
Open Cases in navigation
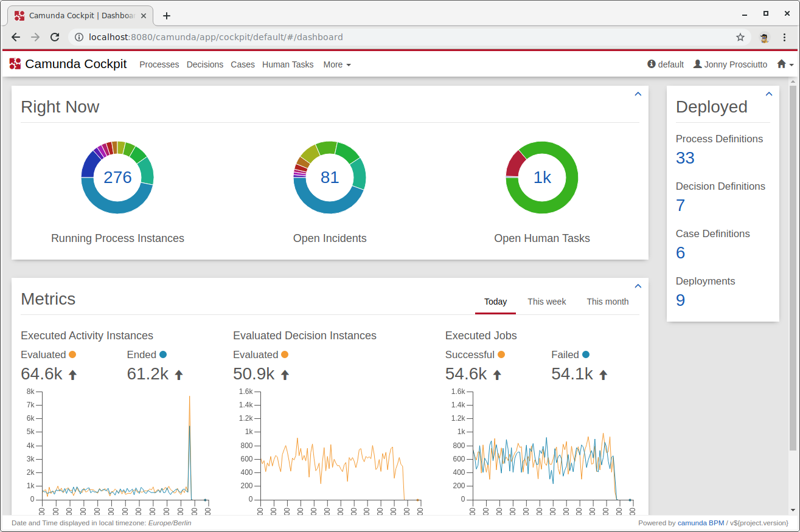coord(243,64)
